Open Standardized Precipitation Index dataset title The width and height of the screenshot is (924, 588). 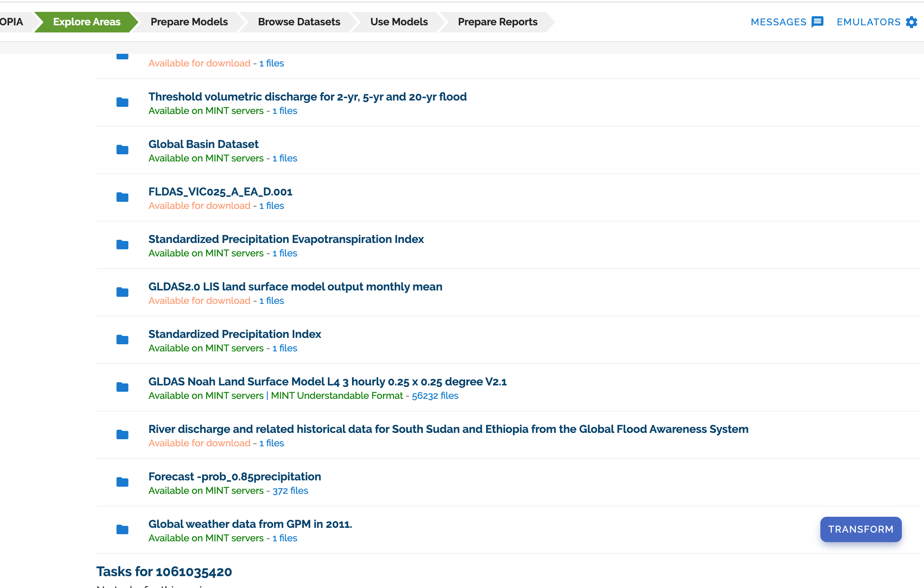point(235,334)
